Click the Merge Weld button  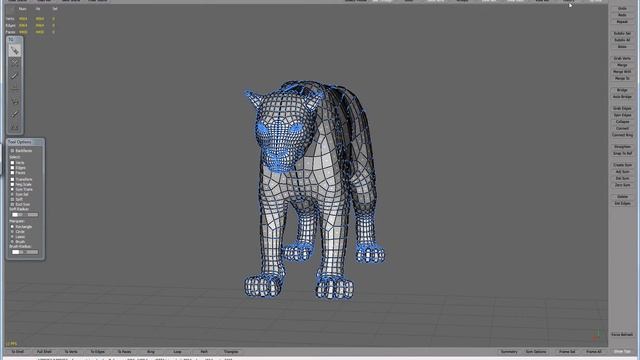622,71
